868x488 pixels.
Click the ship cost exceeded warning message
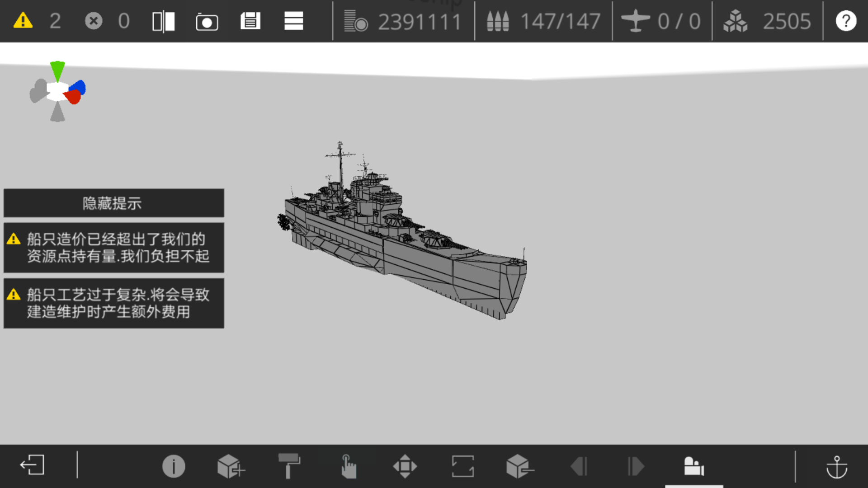pos(113,248)
